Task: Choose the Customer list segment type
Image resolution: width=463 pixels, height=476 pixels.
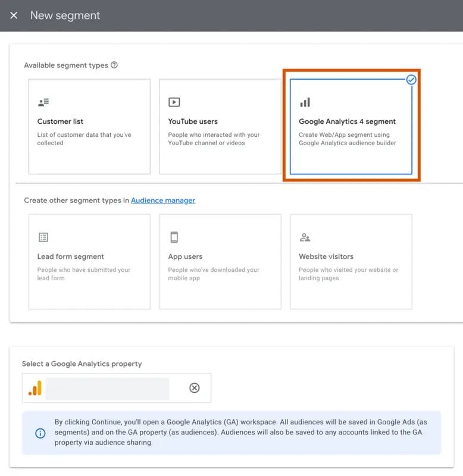Action: click(x=89, y=127)
